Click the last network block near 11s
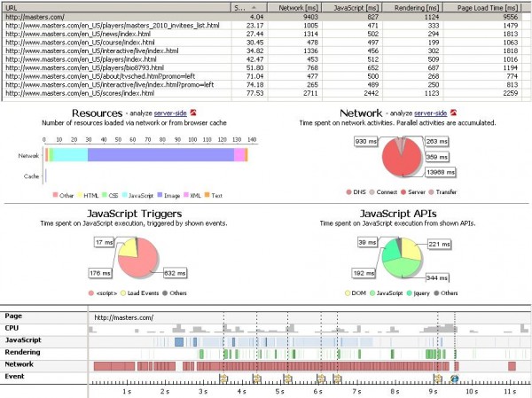The height and width of the screenshot is (398, 532). tap(512, 366)
